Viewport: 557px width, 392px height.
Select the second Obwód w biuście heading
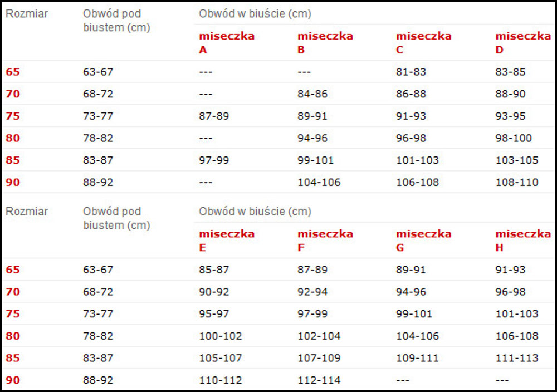click(x=255, y=212)
